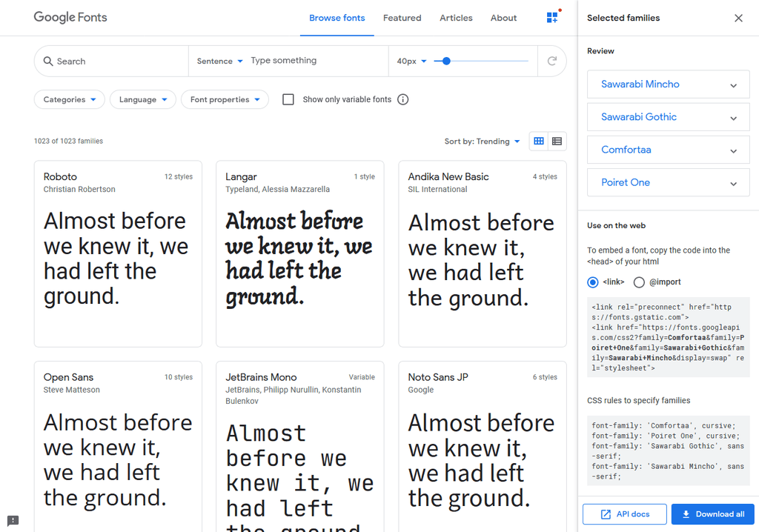Switch to list view layout icon

coord(557,141)
